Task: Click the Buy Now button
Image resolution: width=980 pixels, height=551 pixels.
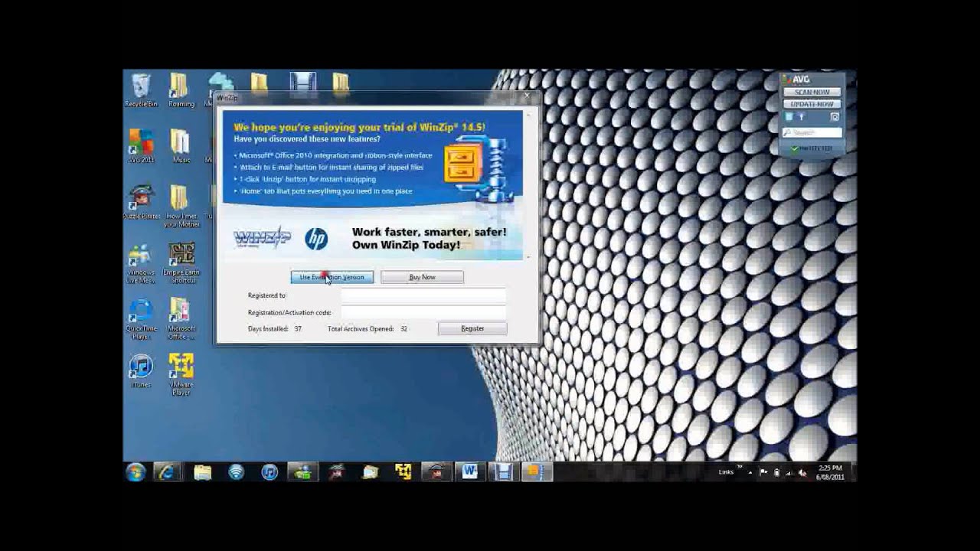Action: coord(422,277)
